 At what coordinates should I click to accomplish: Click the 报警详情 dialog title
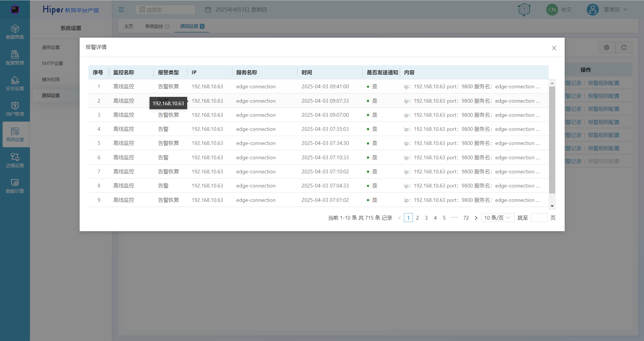click(x=96, y=47)
